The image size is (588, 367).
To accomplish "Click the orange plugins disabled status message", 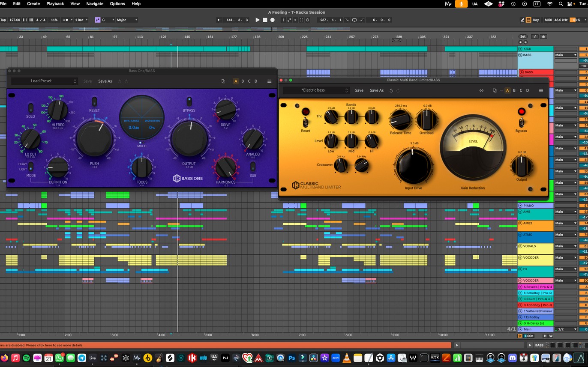I will click(225, 345).
